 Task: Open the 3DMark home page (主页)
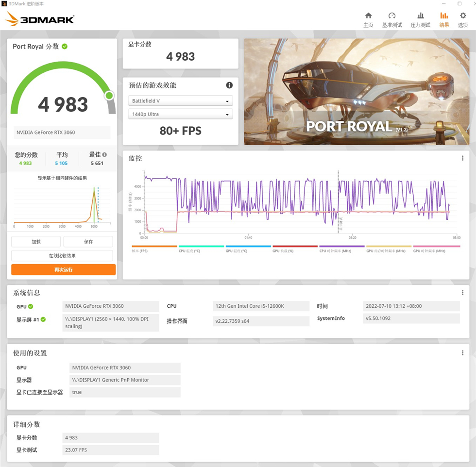[368, 19]
